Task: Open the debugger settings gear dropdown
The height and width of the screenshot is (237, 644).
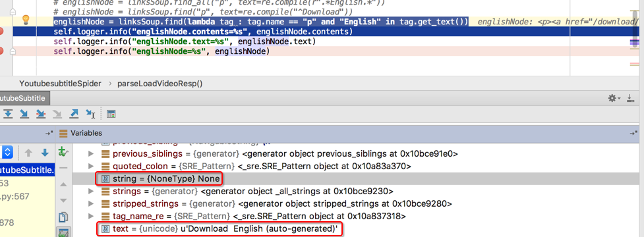Action: [x=614, y=98]
